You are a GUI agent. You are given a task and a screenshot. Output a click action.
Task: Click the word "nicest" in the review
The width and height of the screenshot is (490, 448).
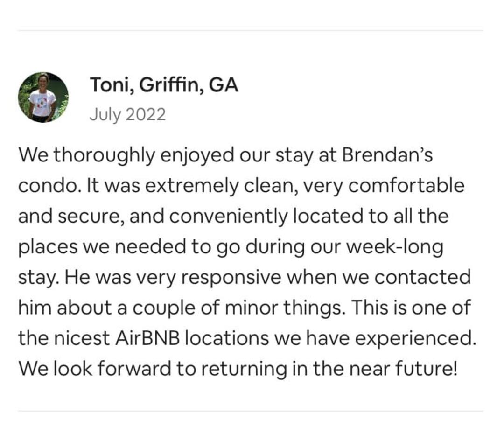coord(85,338)
